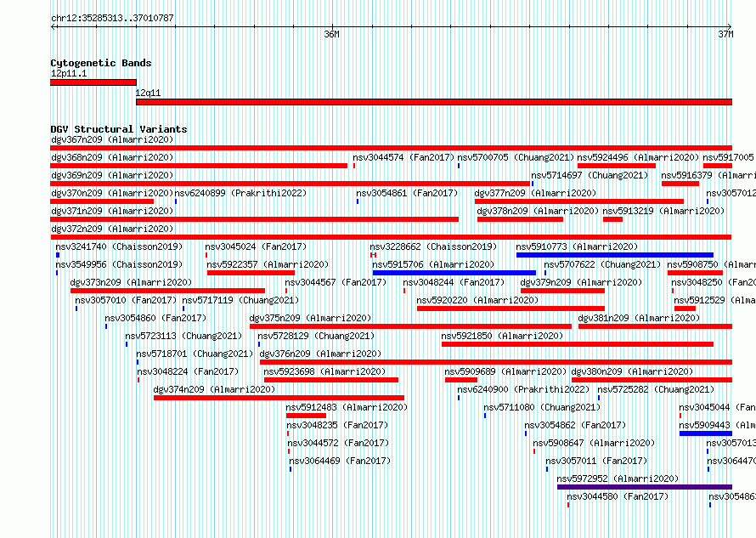
Task: Click nsv5728129 (Chuang2021) label
Action: pyautogui.click(x=316, y=336)
